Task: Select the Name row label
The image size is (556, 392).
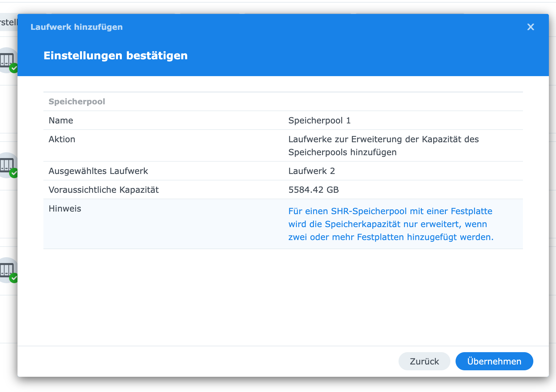Action: (61, 121)
